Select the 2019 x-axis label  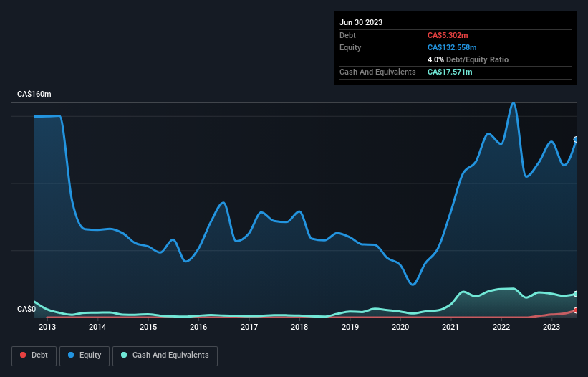[350, 327]
